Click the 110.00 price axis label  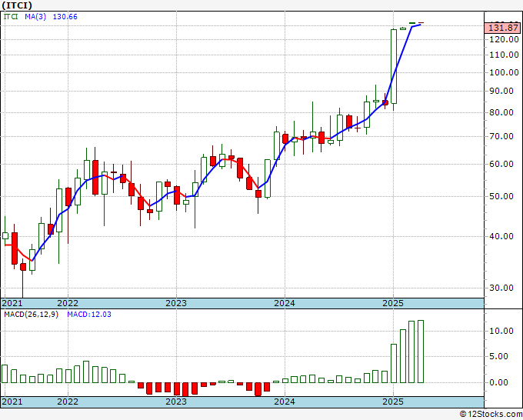504,55
